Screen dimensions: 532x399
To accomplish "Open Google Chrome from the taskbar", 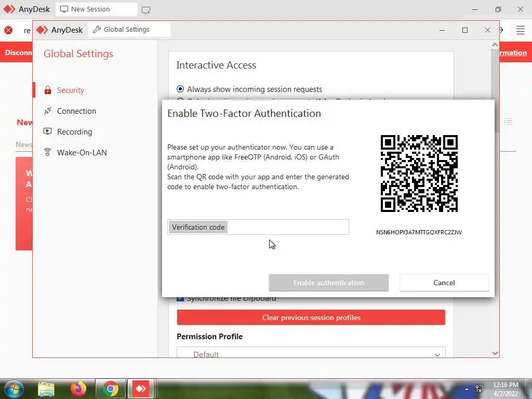I will pos(110,389).
